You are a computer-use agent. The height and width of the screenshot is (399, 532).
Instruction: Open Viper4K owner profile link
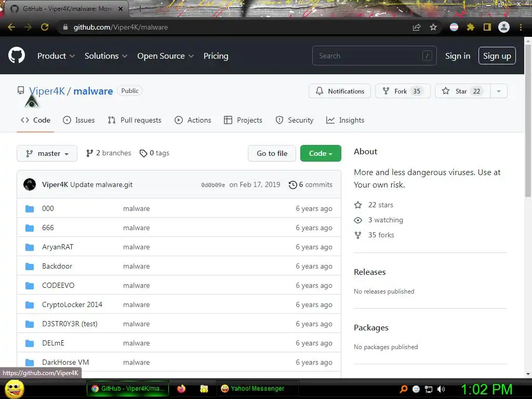click(x=47, y=91)
